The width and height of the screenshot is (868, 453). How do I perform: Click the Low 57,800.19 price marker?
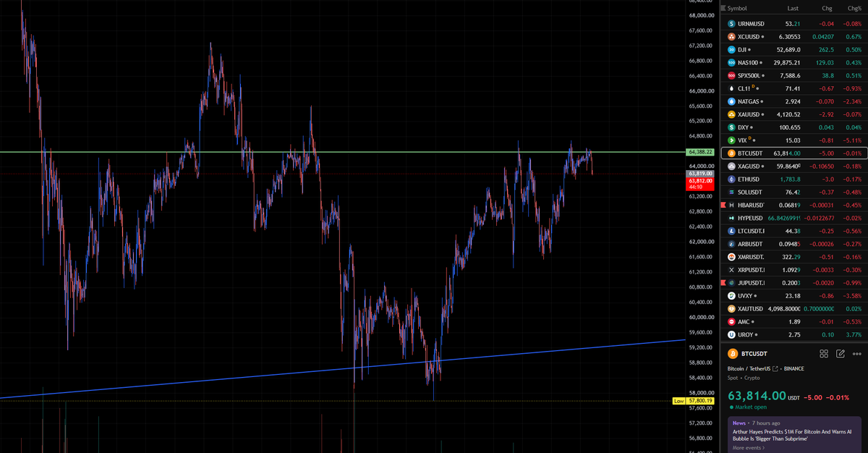694,400
